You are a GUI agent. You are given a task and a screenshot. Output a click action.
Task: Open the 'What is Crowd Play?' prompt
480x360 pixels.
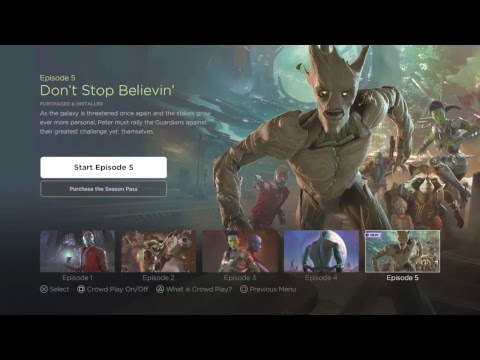(199, 289)
